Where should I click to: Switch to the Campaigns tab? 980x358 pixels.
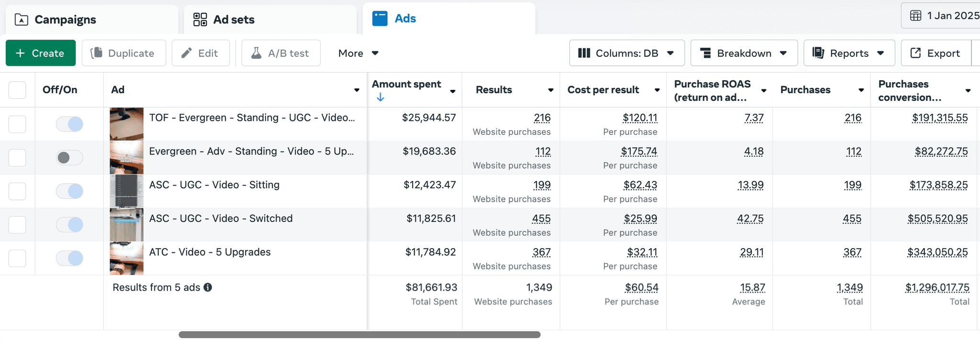pos(92,20)
